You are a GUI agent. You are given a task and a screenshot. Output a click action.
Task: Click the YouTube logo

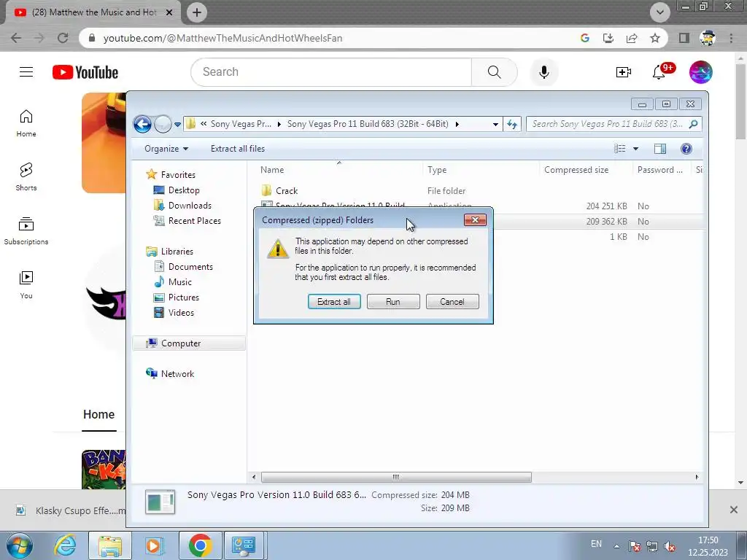(85, 72)
